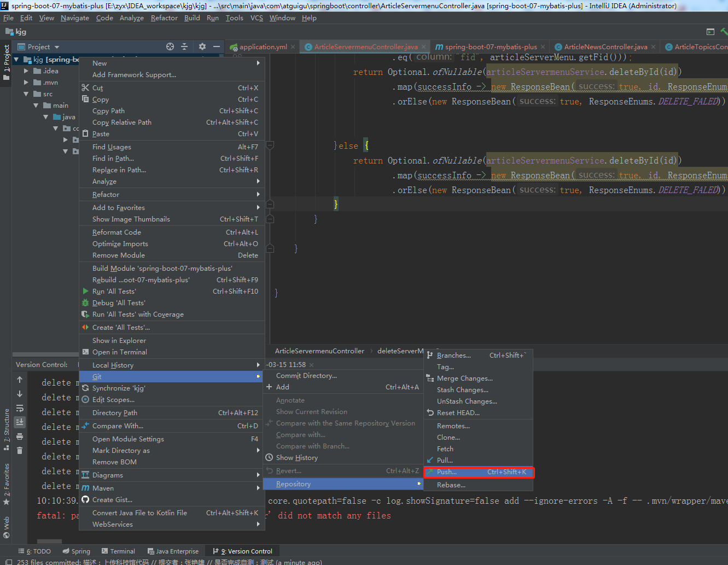Open the Refactor menu in menu bar
728x565 pixels.
coord(164,18)
